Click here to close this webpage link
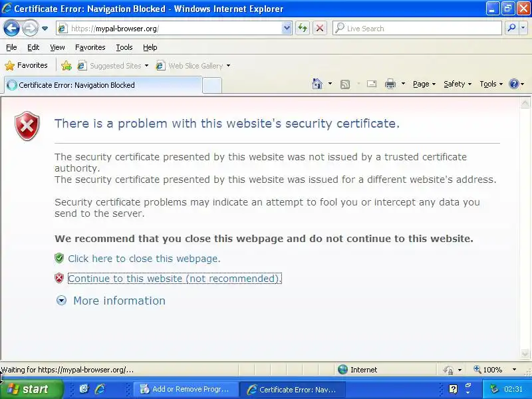Screen dimensions: 532x399 click(144, 259)
